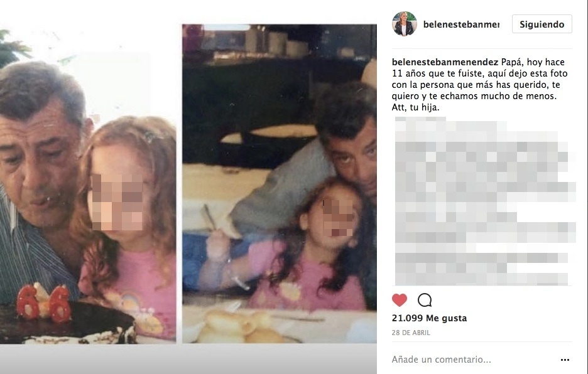
Task: Click the red 66 candles on the cake
Action: 44,303
